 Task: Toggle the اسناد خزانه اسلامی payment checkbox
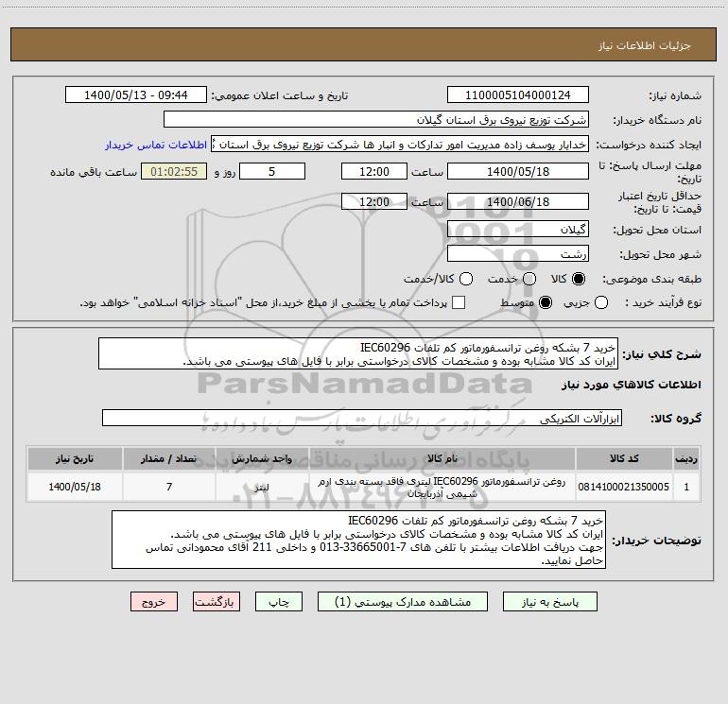[x=459, y=302]
